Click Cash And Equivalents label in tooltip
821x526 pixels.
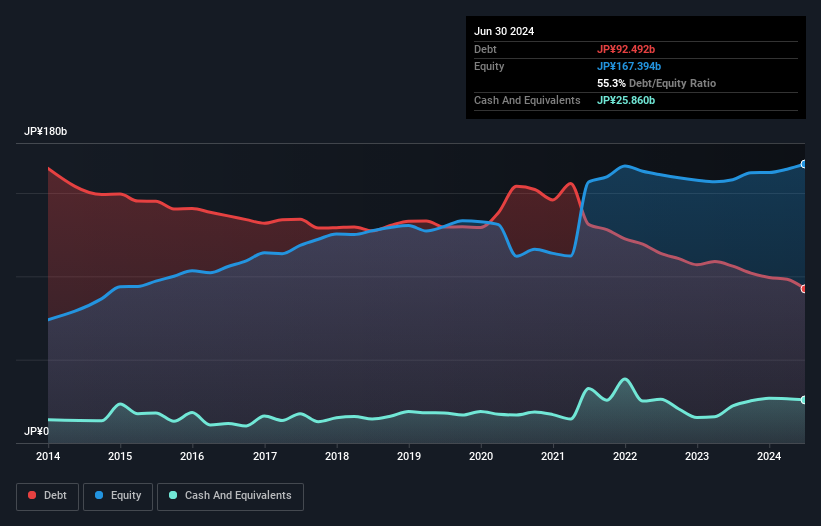[527, 100]
